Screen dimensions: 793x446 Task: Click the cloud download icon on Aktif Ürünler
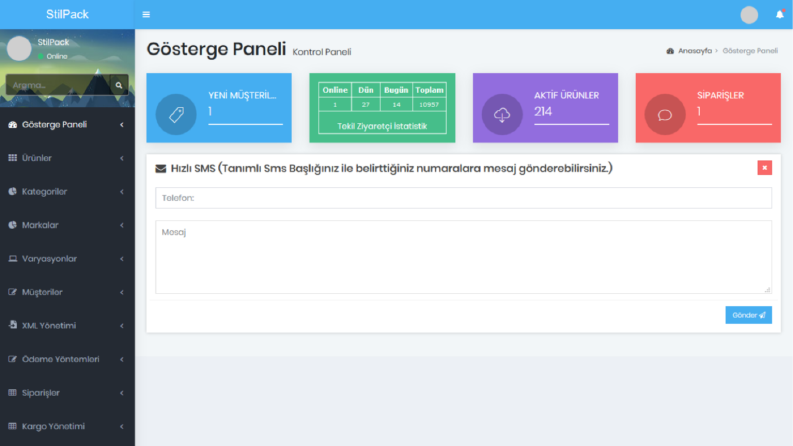(x=502, y=114)
